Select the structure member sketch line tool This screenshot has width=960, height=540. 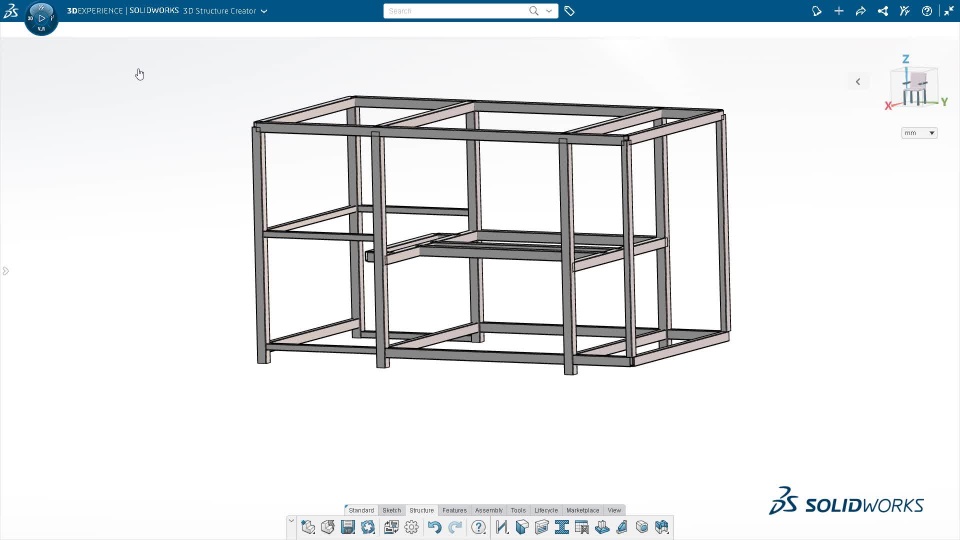point(502,527)
